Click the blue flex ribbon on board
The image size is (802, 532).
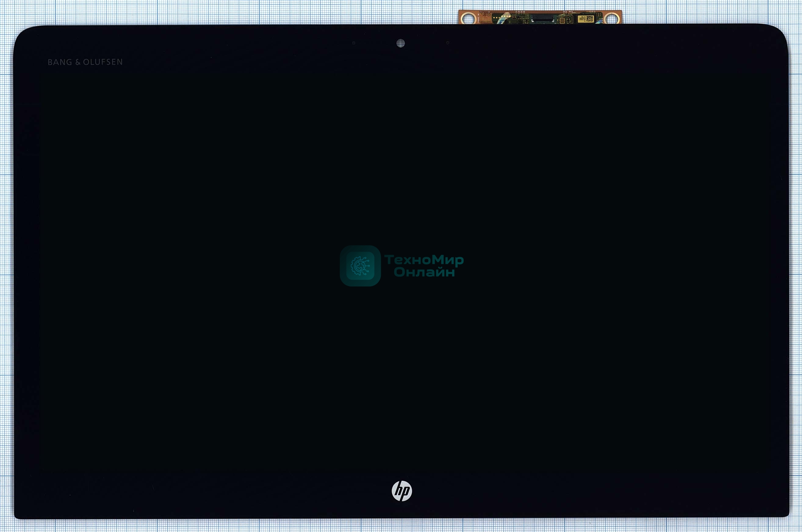502,20
